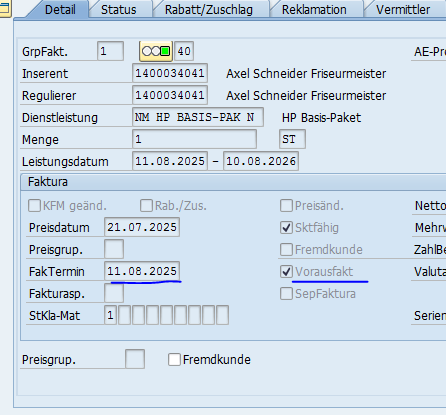Image resolution: width=446 pixels, height=415 pixels.
Task: Click the bottom Preisgrup. field below Faktura
Action: (135, 359)
